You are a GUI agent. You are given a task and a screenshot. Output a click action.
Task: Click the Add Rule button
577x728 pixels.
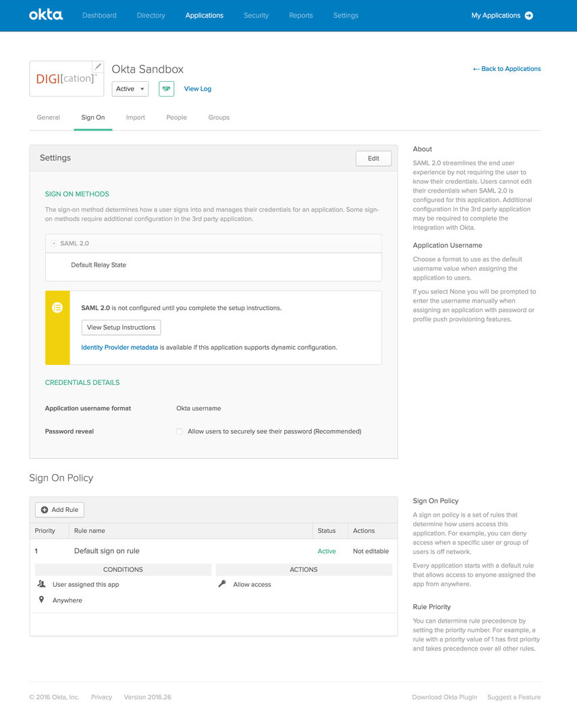(x=59, y=510)
